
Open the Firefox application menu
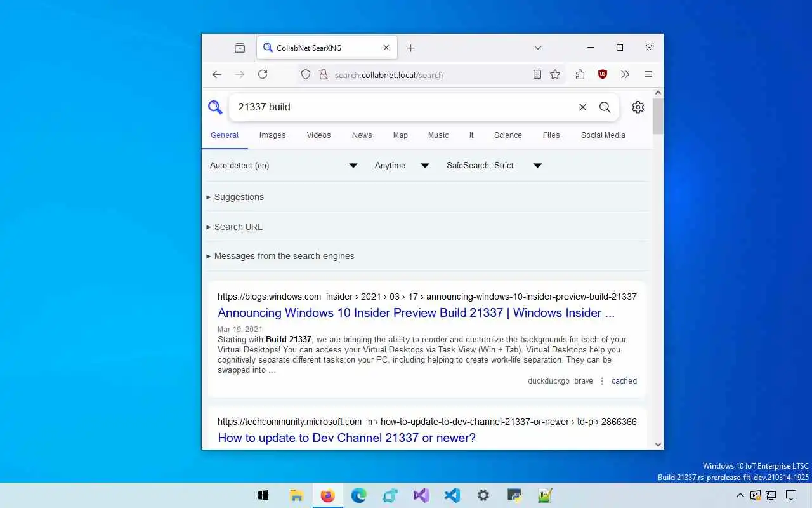click(x=648, y=74)
